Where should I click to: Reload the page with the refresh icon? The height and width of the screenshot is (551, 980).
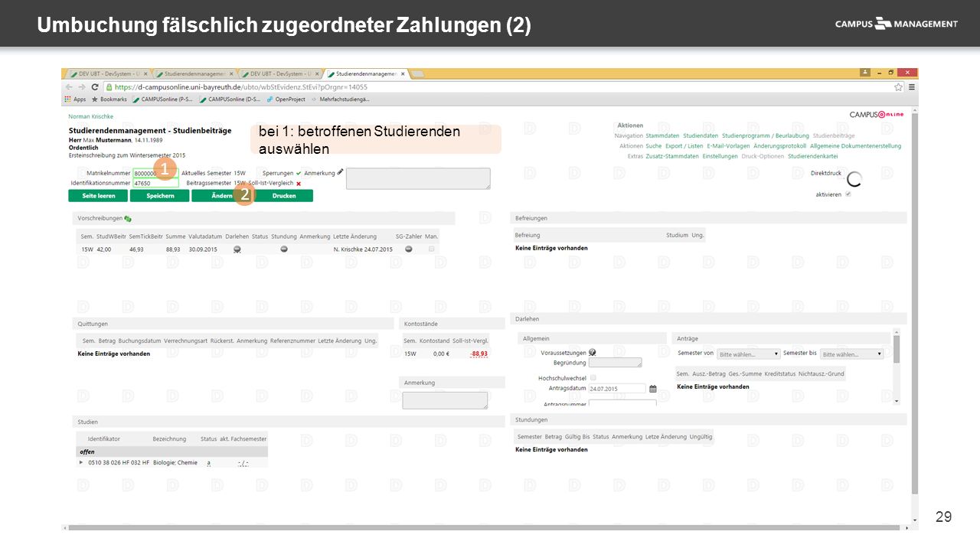[x=94, y=87]
